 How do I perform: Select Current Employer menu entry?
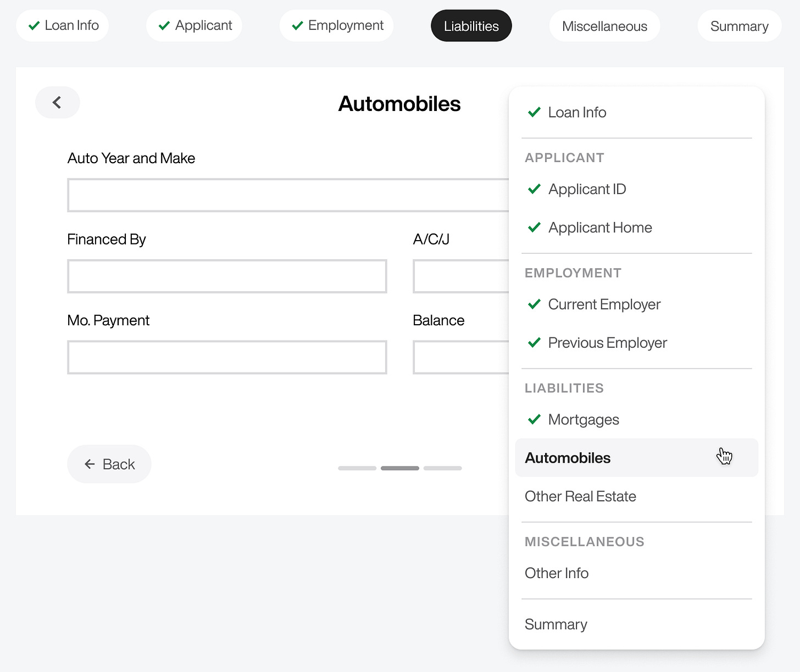(604, 305)
